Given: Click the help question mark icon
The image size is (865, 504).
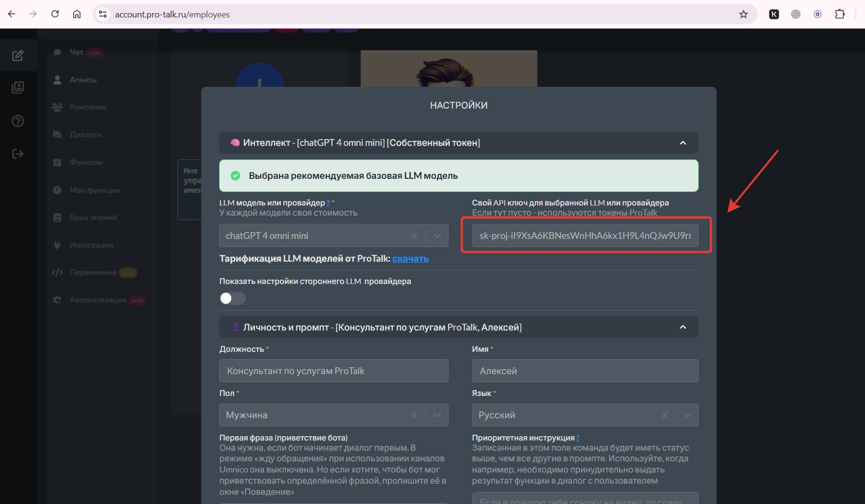Looking at the screenshot, I should click(x=18, y=121).
